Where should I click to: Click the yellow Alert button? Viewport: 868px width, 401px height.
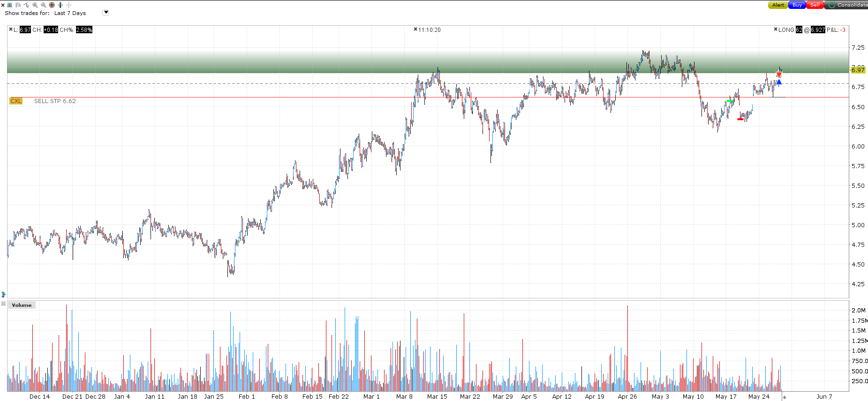pyautogui.click(x=778, y=5)
